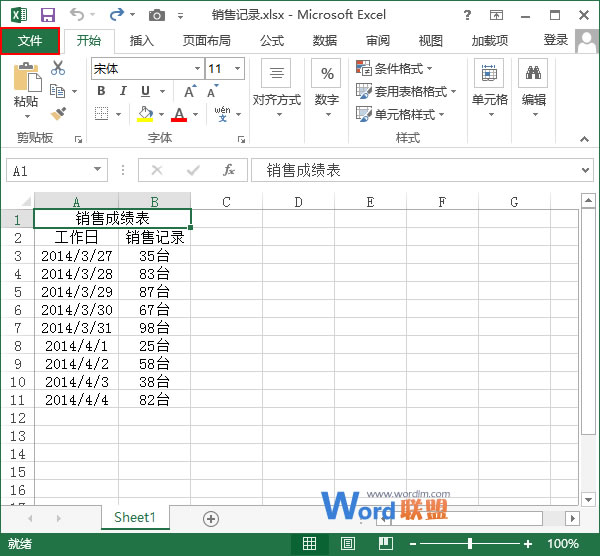Screen dimensions: 600x556
Task: Apply cell borders icon
Action: (101, 114)
